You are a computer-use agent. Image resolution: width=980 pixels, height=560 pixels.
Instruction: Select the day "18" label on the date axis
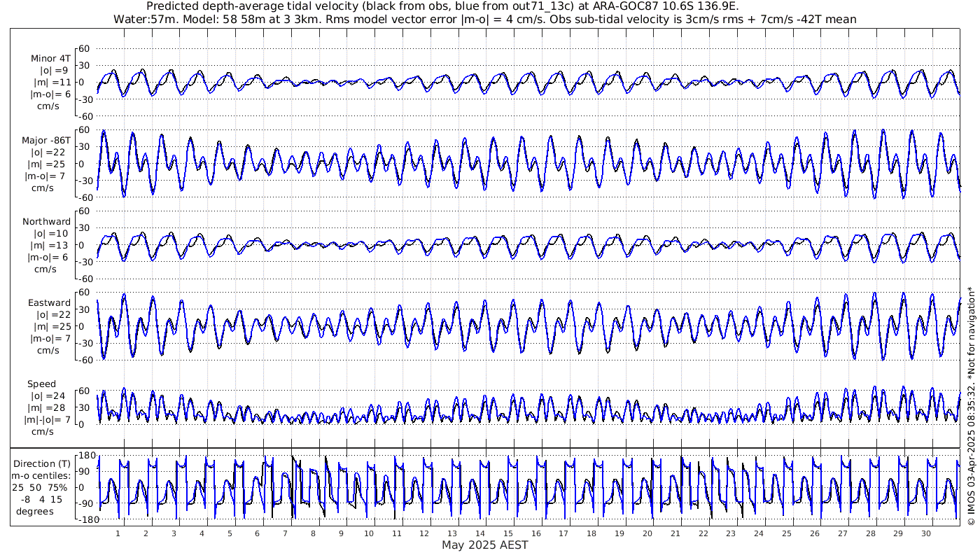coord(591,533)
